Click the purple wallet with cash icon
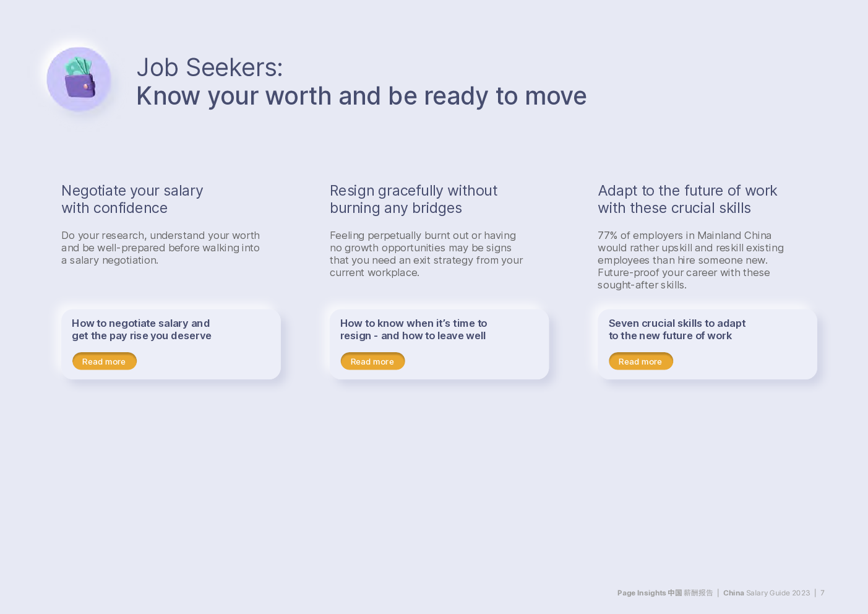Image resolution: width=868 pixels, height=614 pixels. [x=79, y=79]
